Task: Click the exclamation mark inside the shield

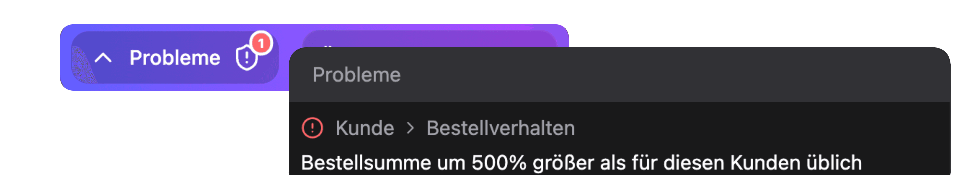Action: click(247, 58)
